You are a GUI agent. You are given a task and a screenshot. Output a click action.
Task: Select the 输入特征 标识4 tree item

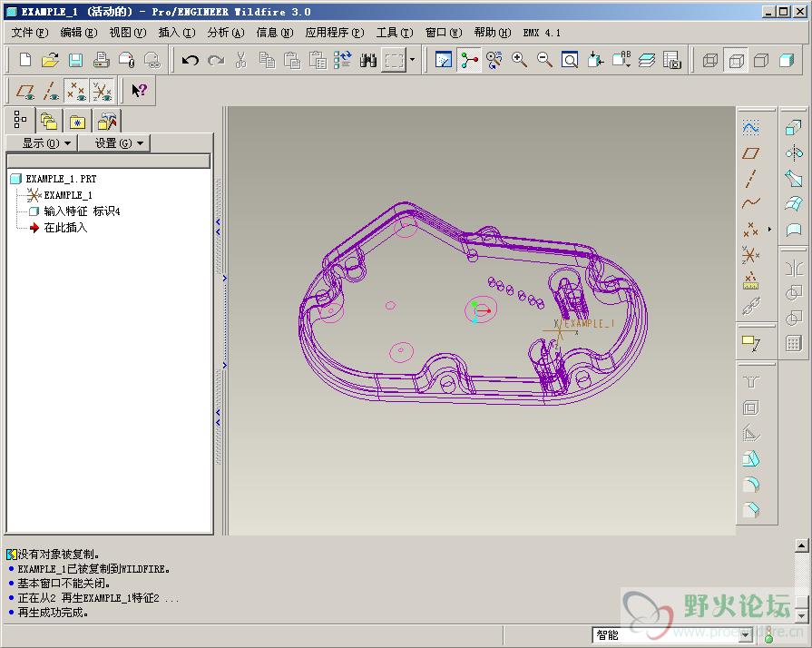pyautogui.click(x=82, y=211)
